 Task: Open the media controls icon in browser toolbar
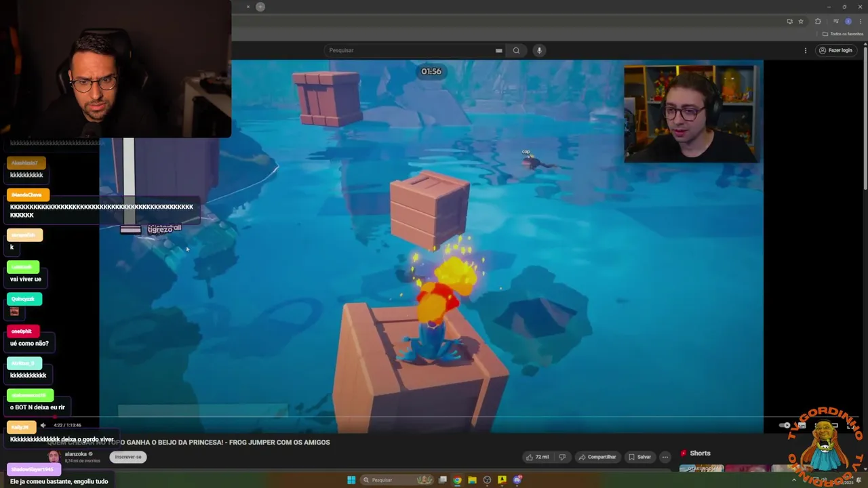click(x=835, y=21)
